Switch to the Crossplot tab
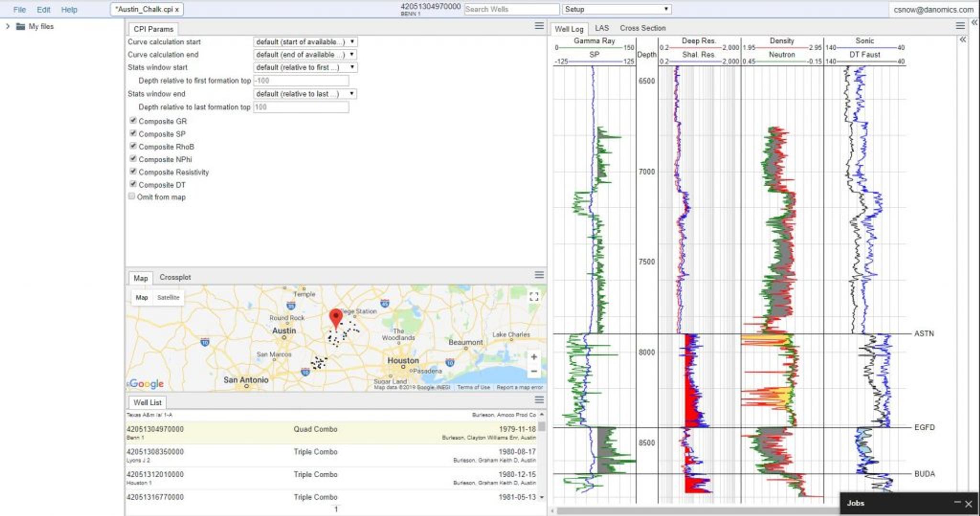The height and width of the screenshot is (516, 980). point(175,277)
